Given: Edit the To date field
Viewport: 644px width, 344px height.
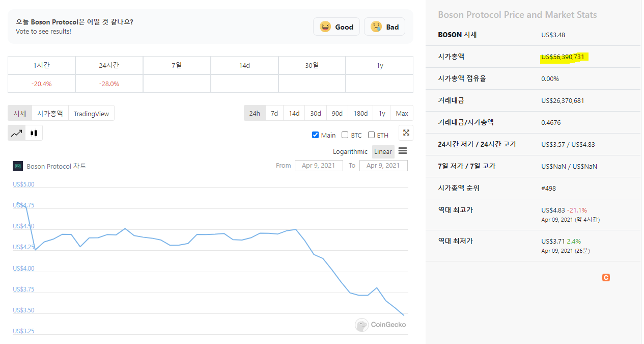Looking at the screenshot, I should 383,166.
